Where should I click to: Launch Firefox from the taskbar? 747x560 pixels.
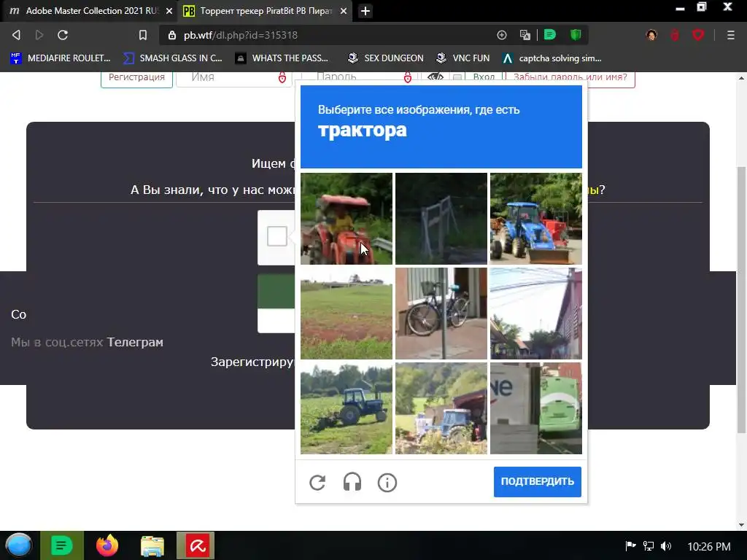(x=107, y=545)
